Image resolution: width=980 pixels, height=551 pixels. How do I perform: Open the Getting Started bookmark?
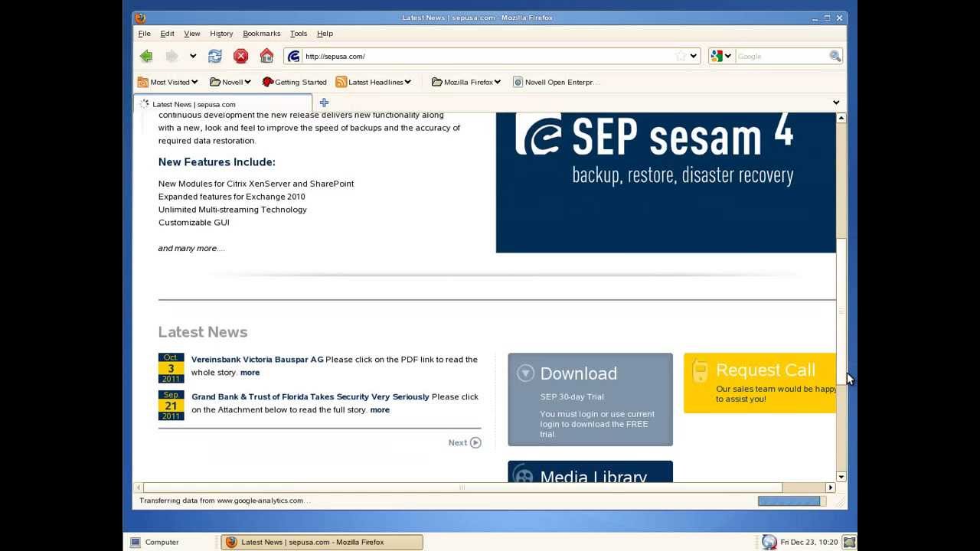pos(294,82)
